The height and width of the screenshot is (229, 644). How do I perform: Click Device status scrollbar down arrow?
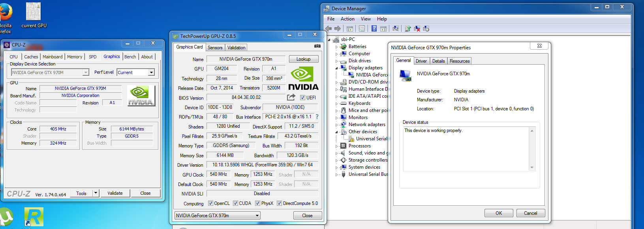532,168
